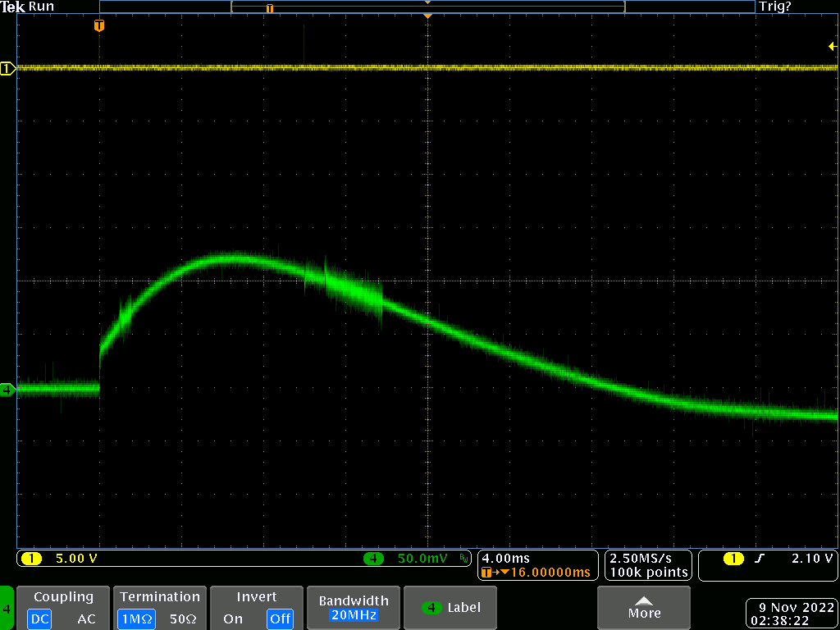Select the channel 1 yellow ground marker
The image size is (840, 630).
pyautogui.click(x=7, y=69)
